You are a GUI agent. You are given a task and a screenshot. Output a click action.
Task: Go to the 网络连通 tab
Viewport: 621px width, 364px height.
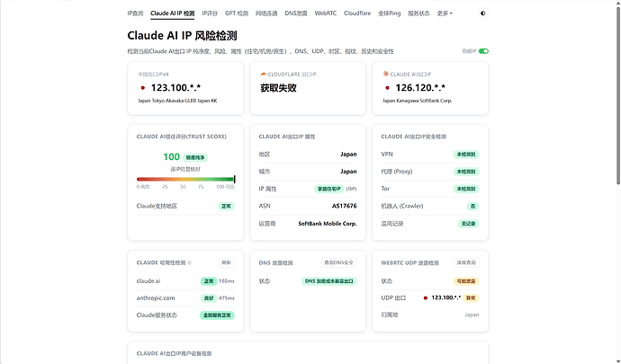click(266, 13)
